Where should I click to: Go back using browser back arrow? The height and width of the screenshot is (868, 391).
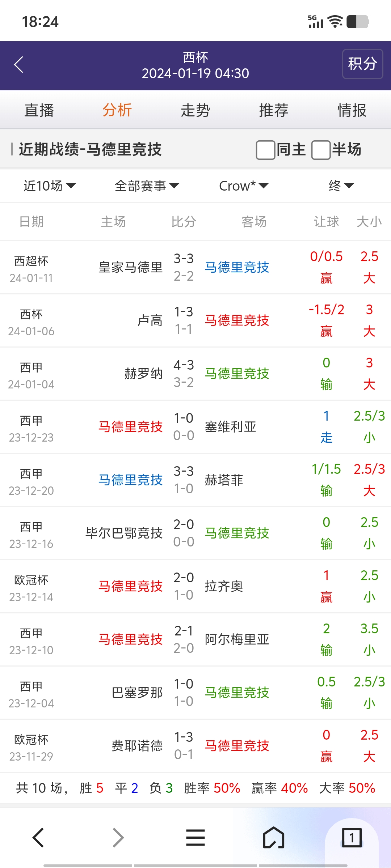click(x=38, y=838)
